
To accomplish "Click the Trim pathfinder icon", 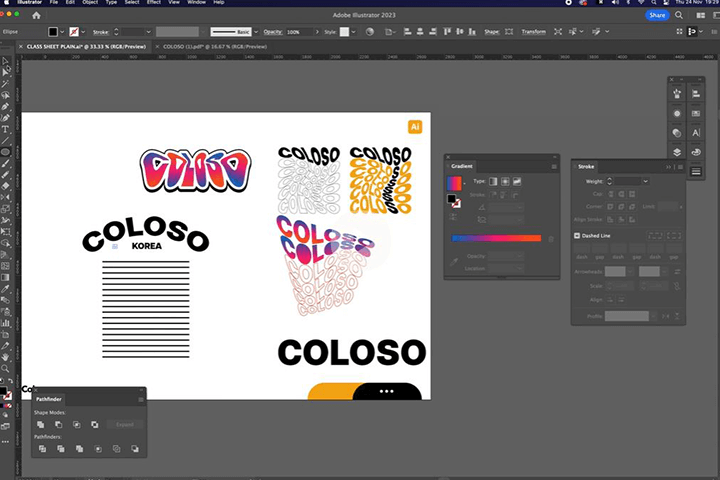I will point(61,449).
